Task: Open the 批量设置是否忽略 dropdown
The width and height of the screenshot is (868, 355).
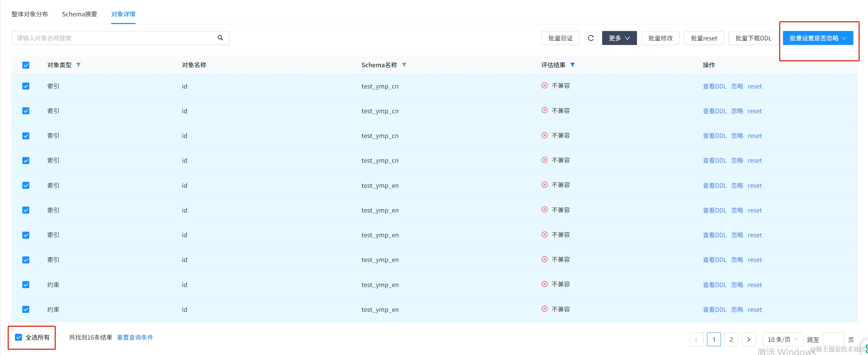Action: pyautogui.click(x=818, y=38)
